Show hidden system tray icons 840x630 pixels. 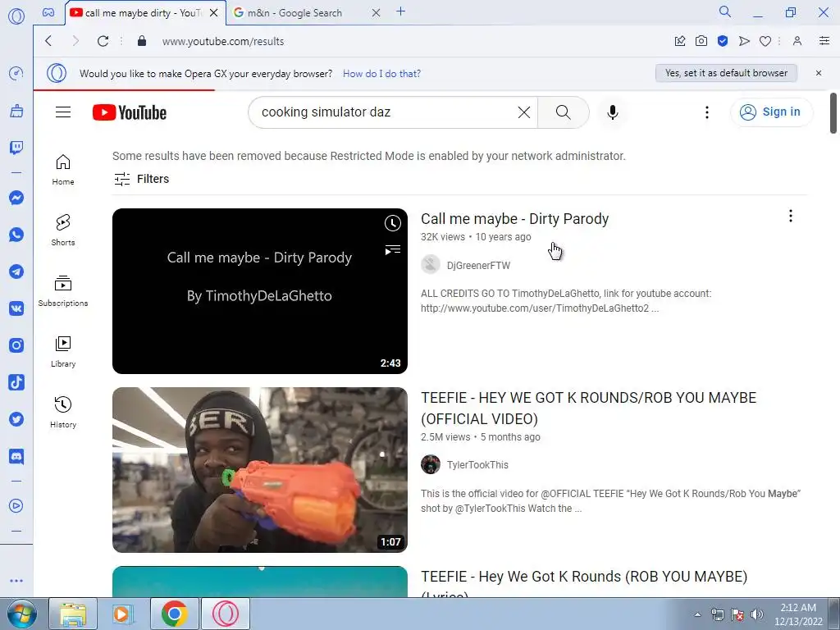pos(697,614)
